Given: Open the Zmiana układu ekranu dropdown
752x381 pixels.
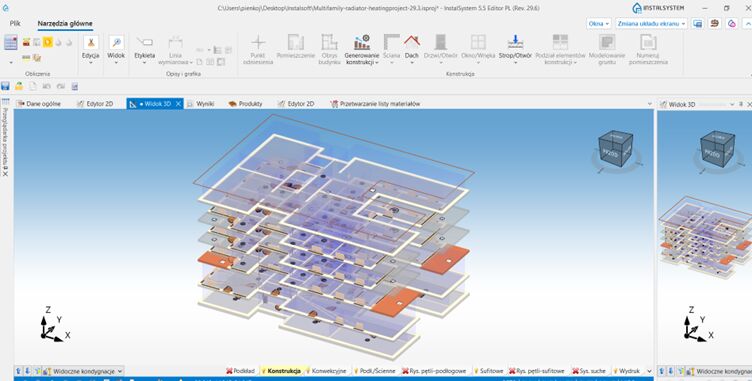Looking at the screenshot, I should pyautogui.click(x=652, y=24).
